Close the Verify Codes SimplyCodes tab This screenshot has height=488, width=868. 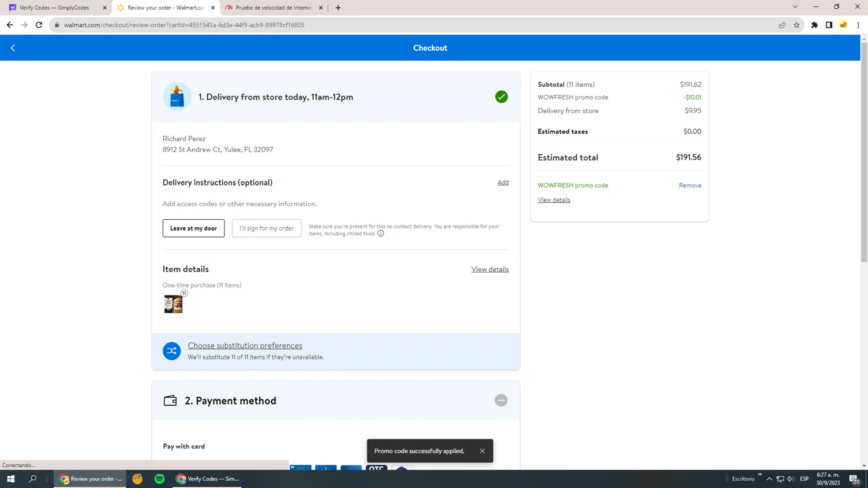click(x=105, y=8)
